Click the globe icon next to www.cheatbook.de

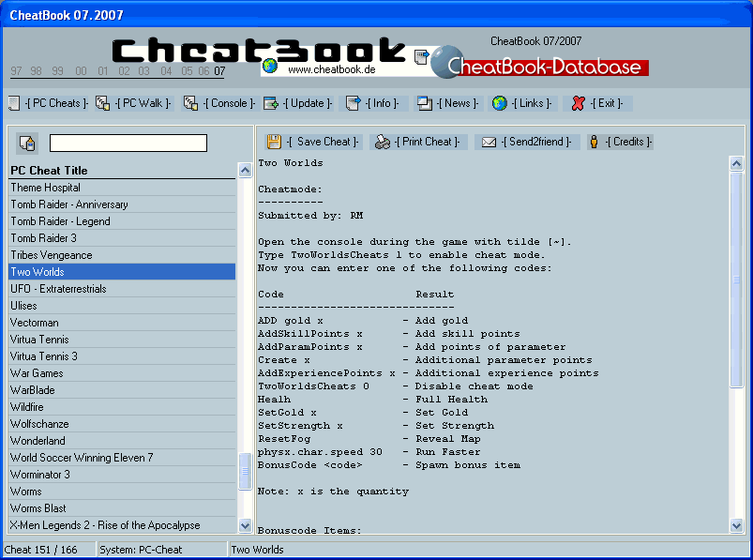tap(270, 66)
